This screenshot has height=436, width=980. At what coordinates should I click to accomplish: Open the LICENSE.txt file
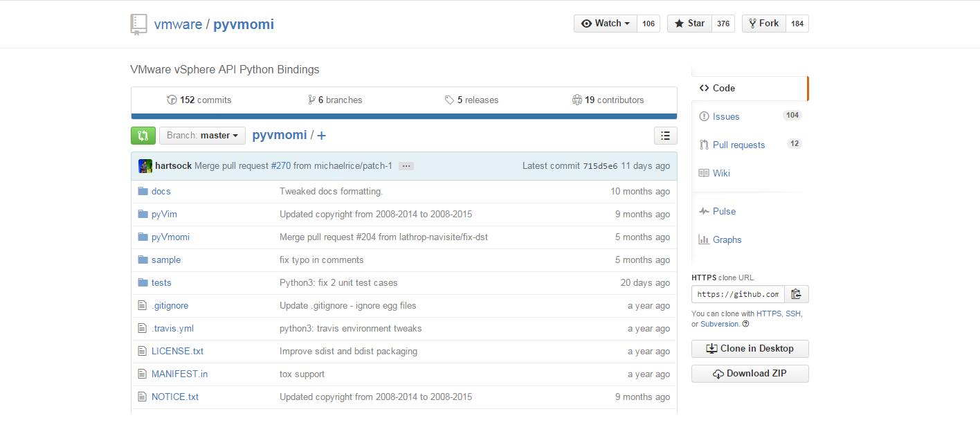pyautogui.click(x=177, y=351)
